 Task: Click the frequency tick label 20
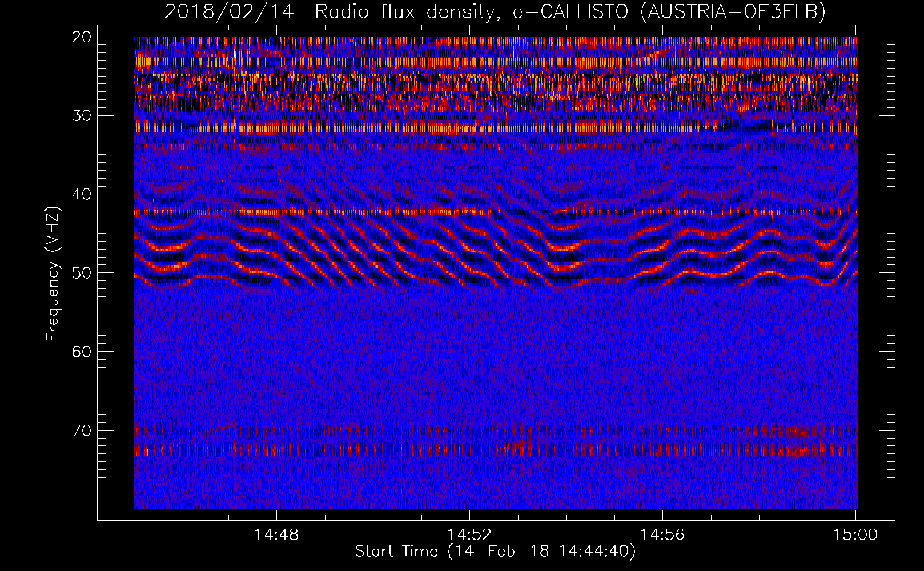tap(82, 37)
